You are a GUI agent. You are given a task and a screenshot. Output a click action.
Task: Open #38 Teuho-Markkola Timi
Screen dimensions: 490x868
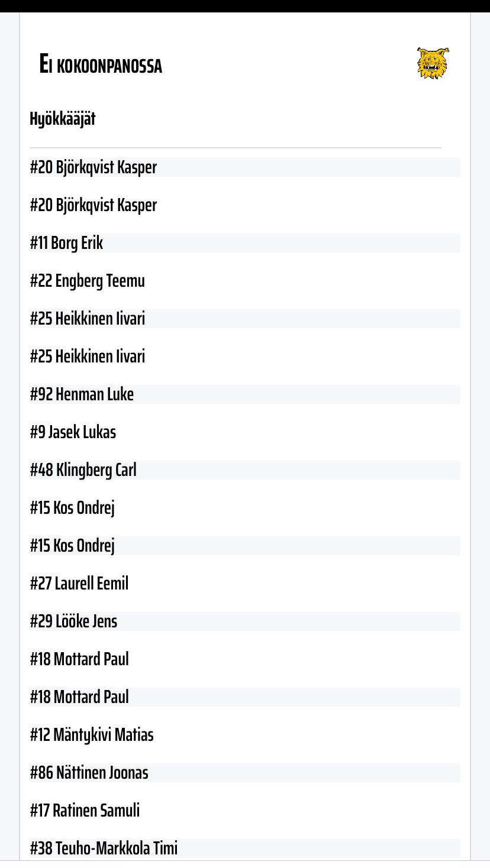(104, 848)
